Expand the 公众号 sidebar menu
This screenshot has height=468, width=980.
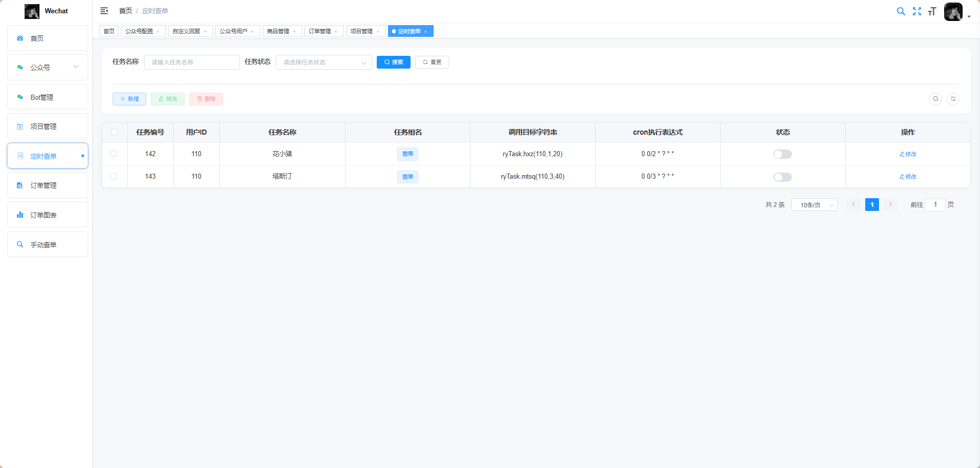tap(48, 68)
